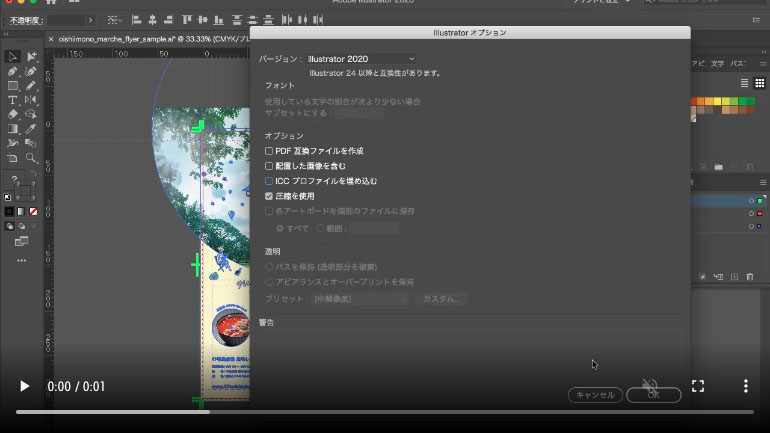Click target circle of green layer
770x433 pixels.
(x=751, y=201)
